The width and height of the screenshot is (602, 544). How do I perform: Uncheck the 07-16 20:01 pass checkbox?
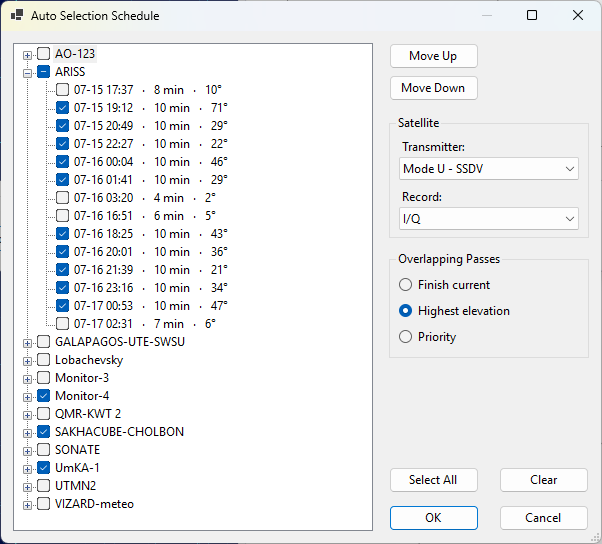63,251
